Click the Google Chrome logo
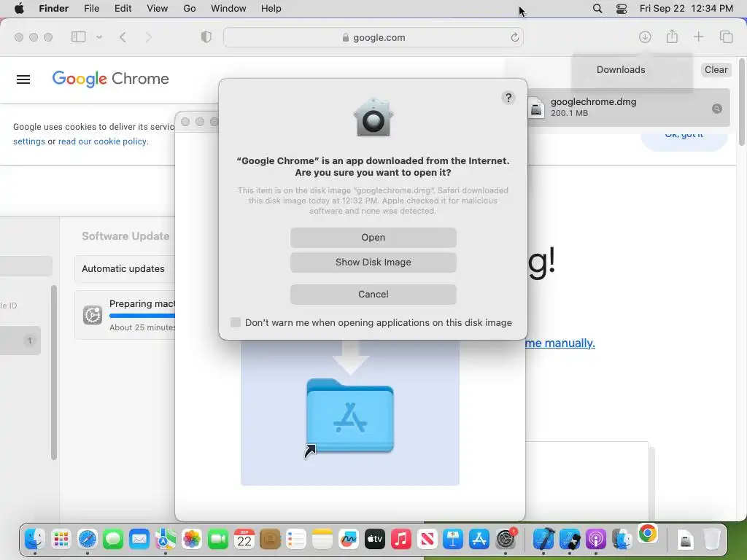The height and width of the screenshot is (560, 747). [111, 79]
